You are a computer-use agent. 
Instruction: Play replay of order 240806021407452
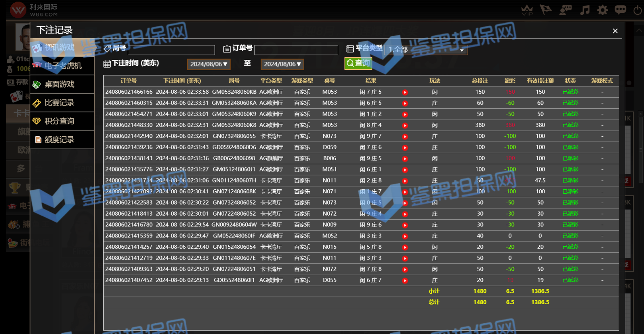tap(405, 281)
